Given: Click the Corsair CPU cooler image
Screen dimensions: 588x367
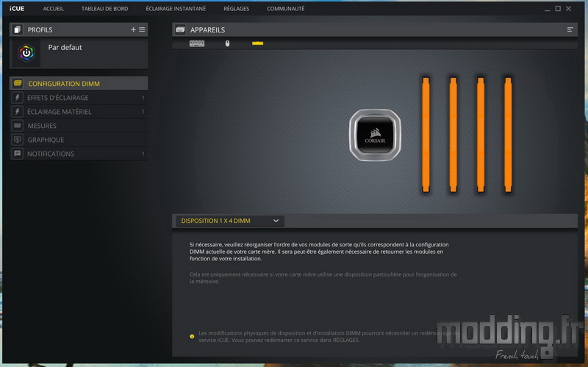Looking at the screenshot, I should click(375, 135).
